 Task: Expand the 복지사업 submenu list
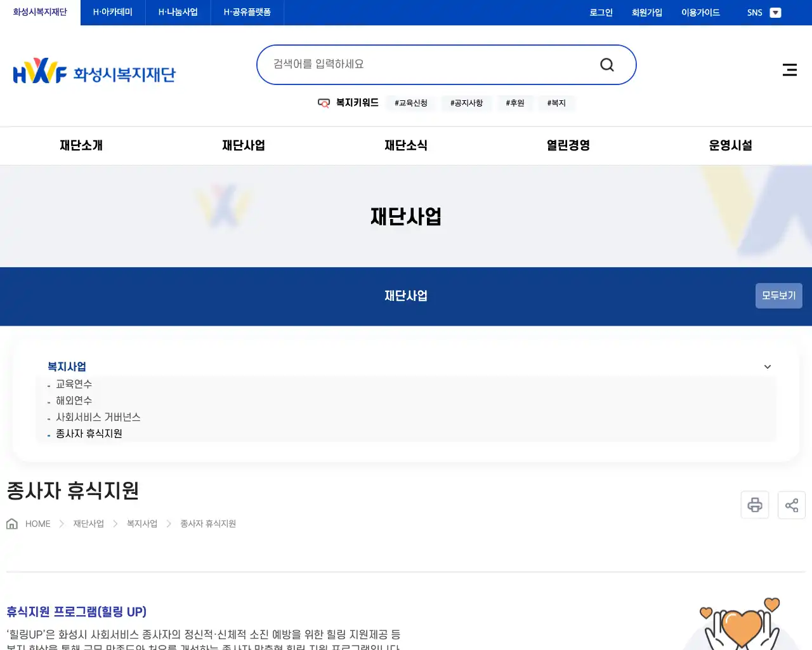[x=67, y=366]
